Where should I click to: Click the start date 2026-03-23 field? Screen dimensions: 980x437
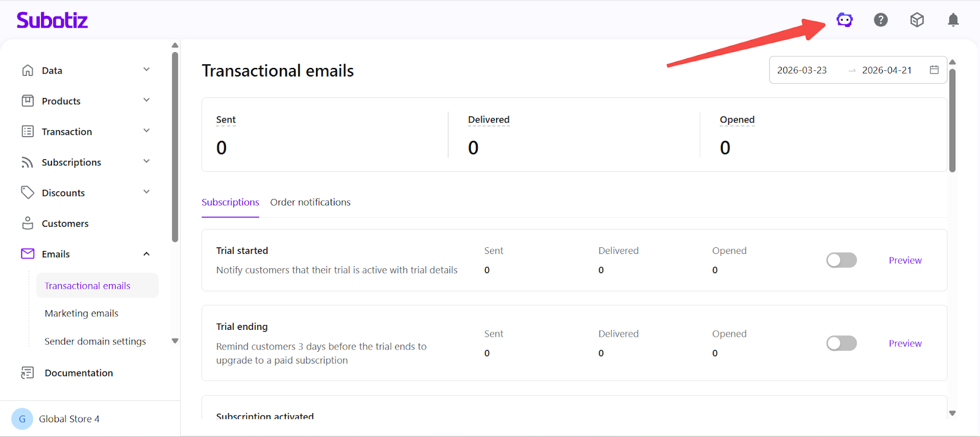[802, 70]
